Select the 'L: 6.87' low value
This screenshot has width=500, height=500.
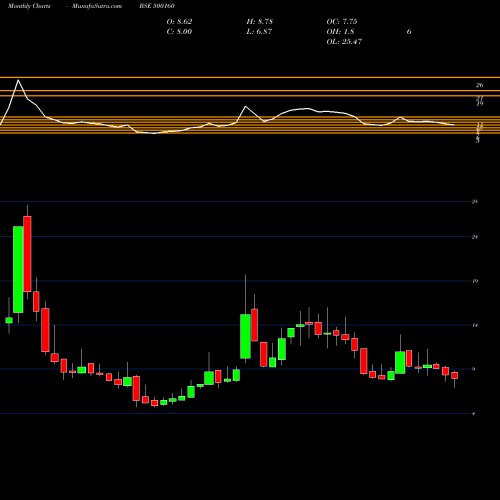click(x=259, y=32)
